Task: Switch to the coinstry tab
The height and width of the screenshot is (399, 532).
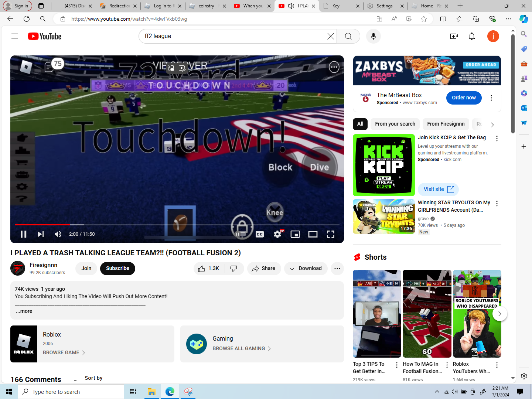Action: 208,6
